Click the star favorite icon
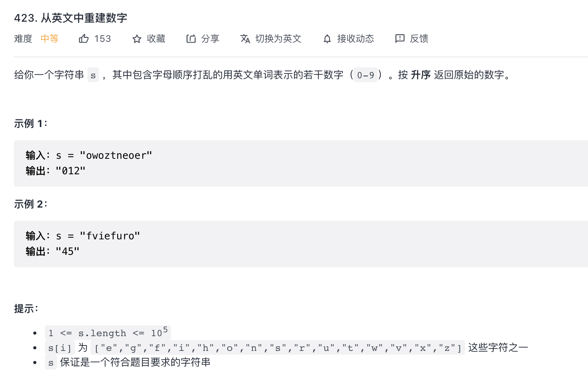The height and width of the screenshot is (378, 588). 137,39
